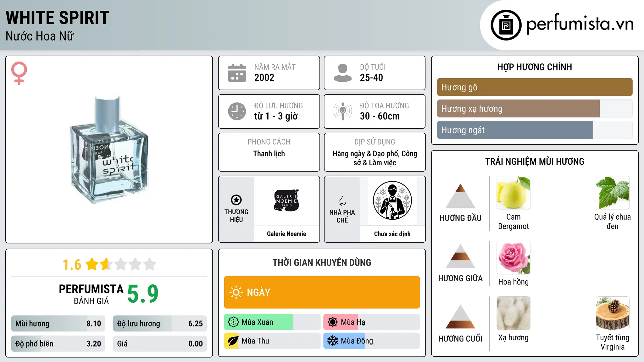Open the Galerie Noemie brand name link

tap(286, 234)
